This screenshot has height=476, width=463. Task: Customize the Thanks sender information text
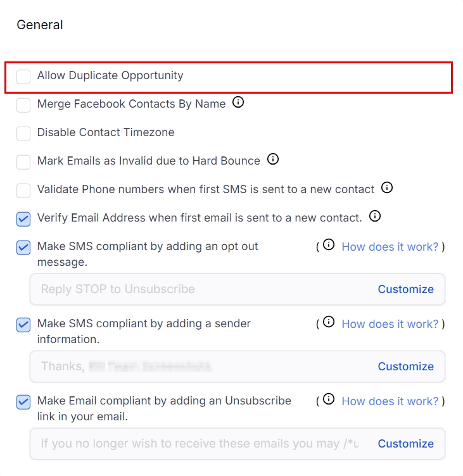pyautogui.click(x=405, y=366)
